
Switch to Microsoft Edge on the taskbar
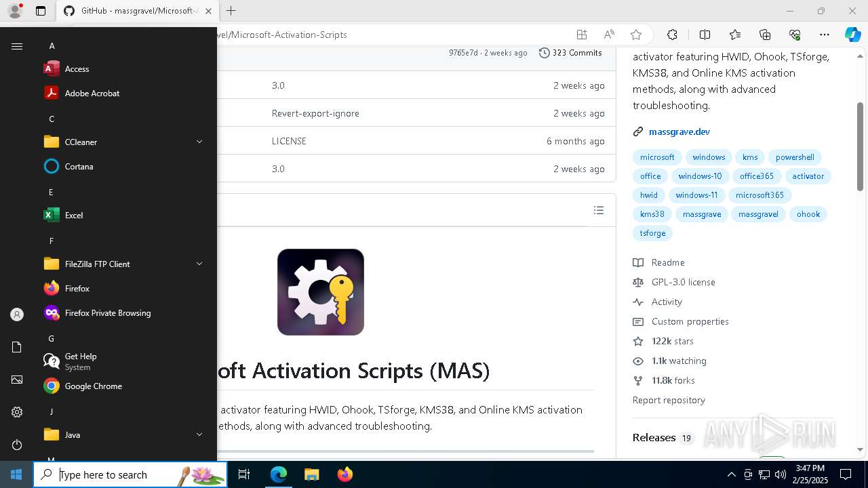[279, 474]
